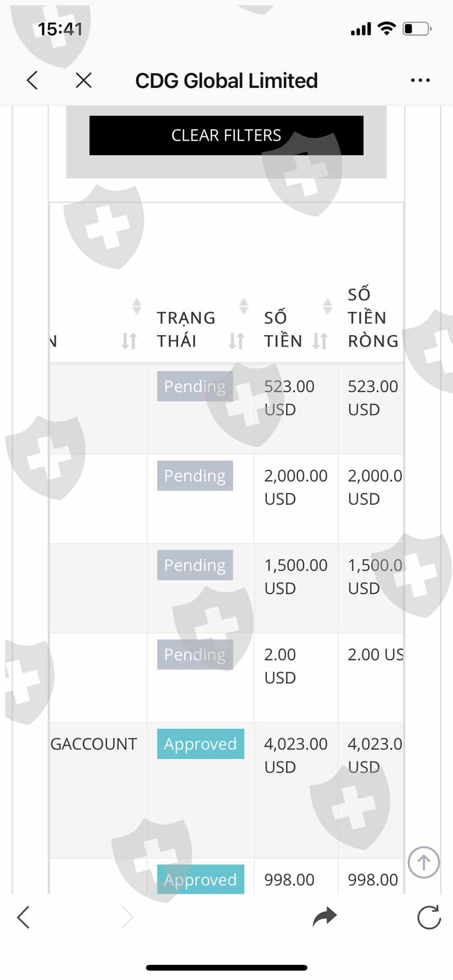The height and width of the screenshot is (980, 453).
Task: Go forward using bottom navigation arrow
Action: click(x=128, y=917)
